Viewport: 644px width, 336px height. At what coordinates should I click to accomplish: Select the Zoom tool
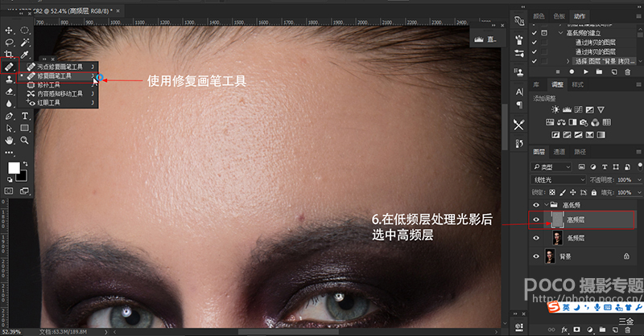click(25, 141)
